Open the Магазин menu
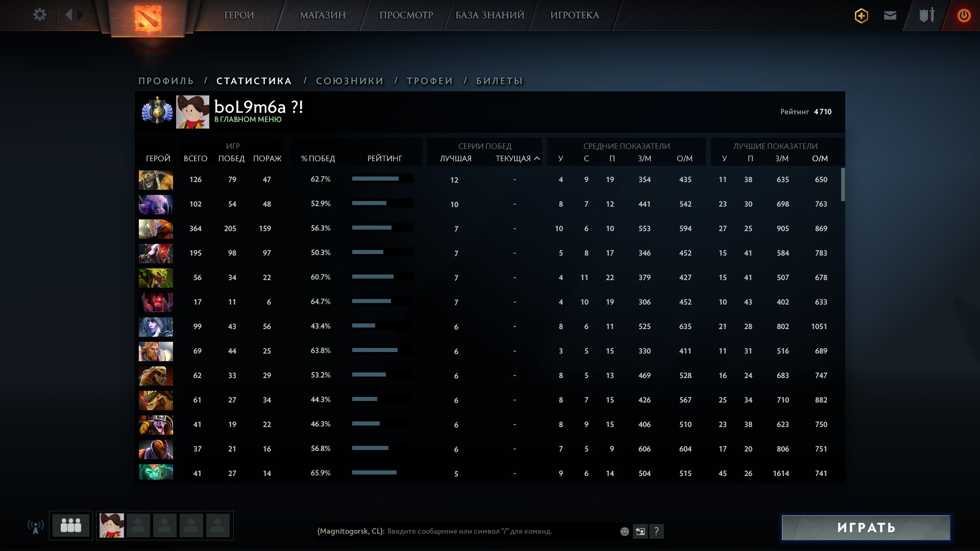This screenshot has width=980, height=551. [x=323, y=15]
